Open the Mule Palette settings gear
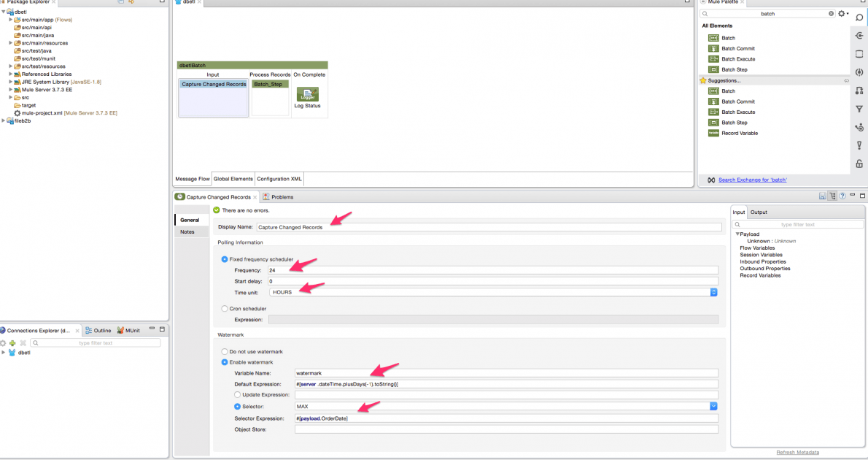This screenshot has width=868, height=460. [x=842, y=13]
